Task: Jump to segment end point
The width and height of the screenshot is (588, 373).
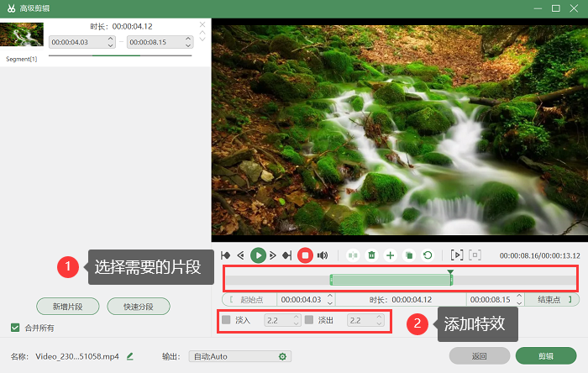Action: point(287,255)
